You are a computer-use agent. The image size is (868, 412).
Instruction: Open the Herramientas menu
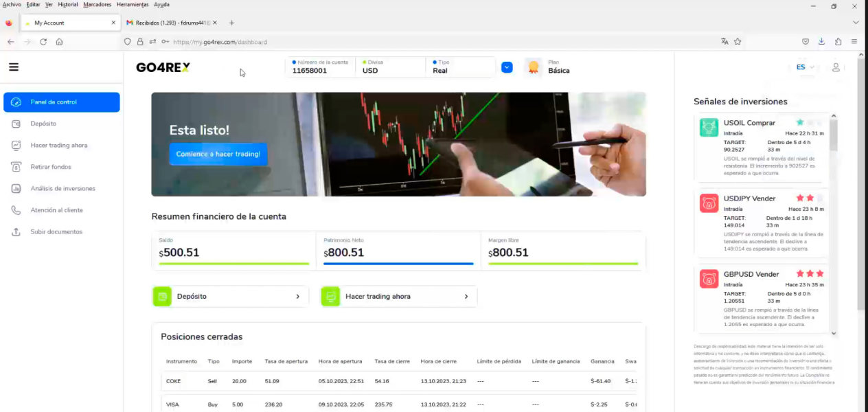[x=133, y=5]
